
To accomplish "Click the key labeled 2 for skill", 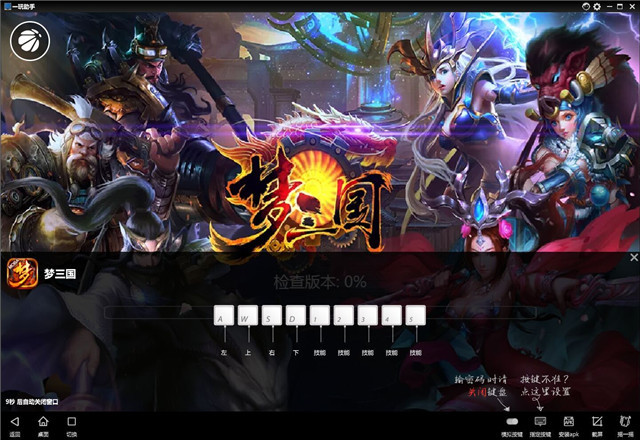I will pos(344,316).
